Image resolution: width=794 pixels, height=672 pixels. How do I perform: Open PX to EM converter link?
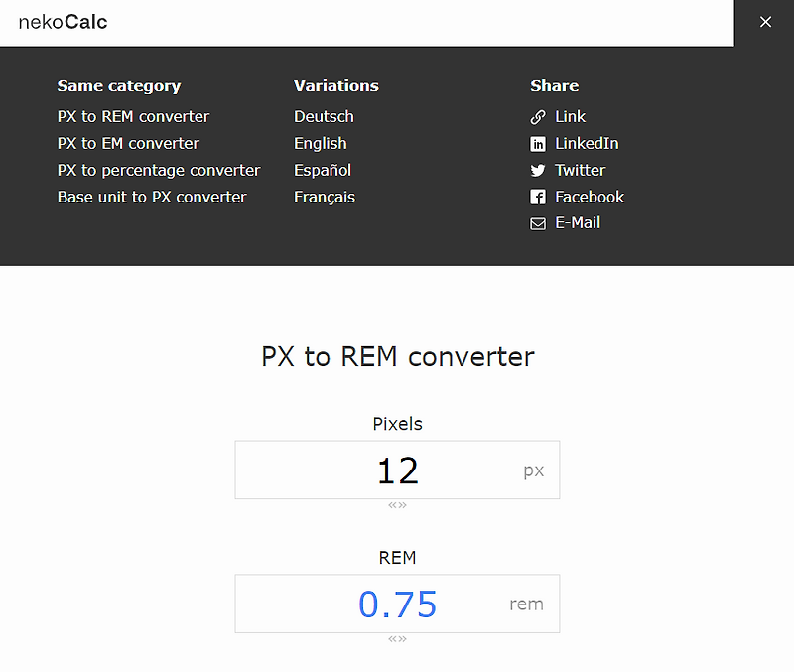[128, 143]
